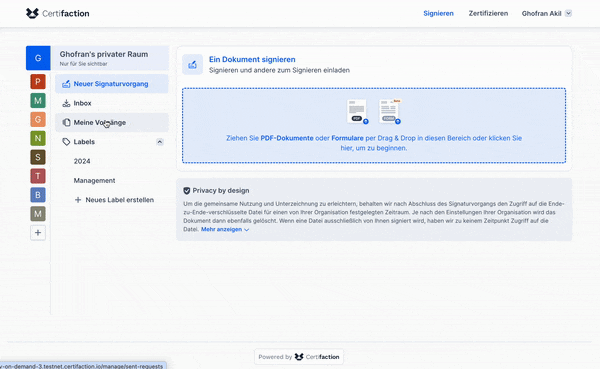
Task: Click the Inbox tray icon
Action: [66, 103]
